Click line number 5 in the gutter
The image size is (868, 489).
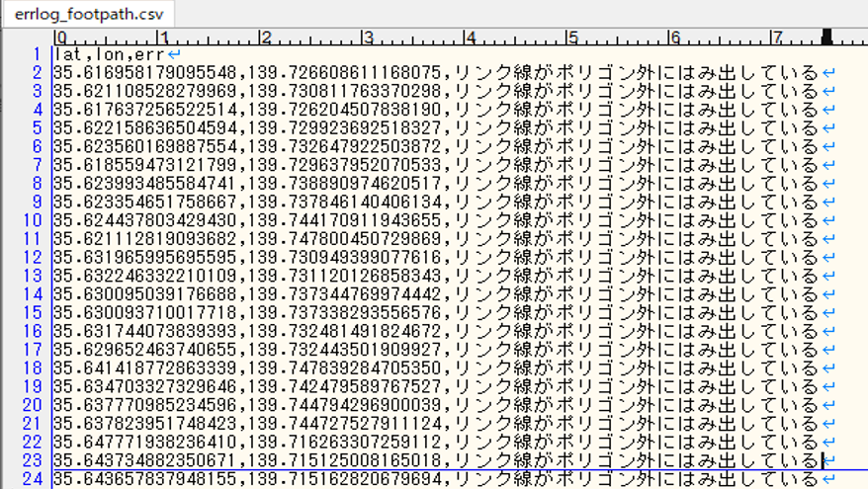click(x=37, y=127)
